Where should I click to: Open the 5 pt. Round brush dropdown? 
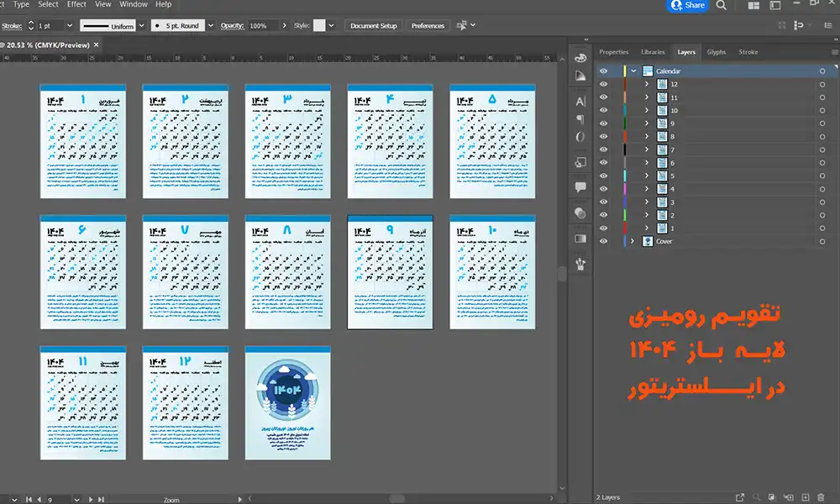click(x=211, y=25)
